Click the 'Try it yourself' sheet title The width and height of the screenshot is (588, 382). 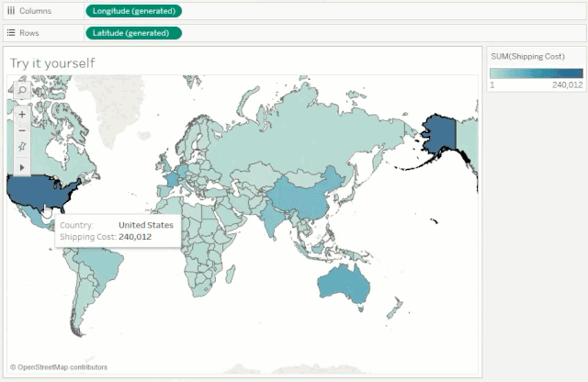(x=52, y=63)
